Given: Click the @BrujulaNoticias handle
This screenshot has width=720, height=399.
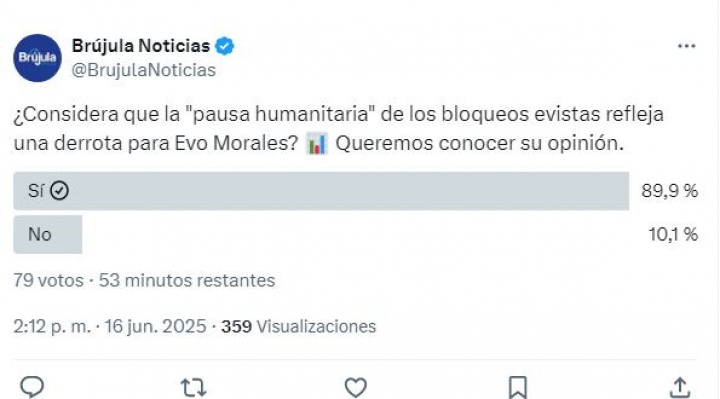Looking at the screenshot, I should tap(144, 70).
